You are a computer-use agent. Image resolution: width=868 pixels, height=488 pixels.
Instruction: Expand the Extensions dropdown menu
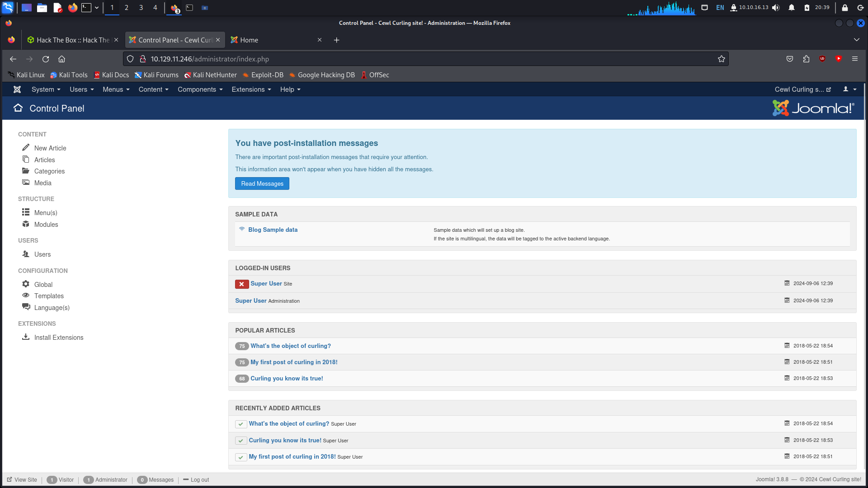(251, 89)
